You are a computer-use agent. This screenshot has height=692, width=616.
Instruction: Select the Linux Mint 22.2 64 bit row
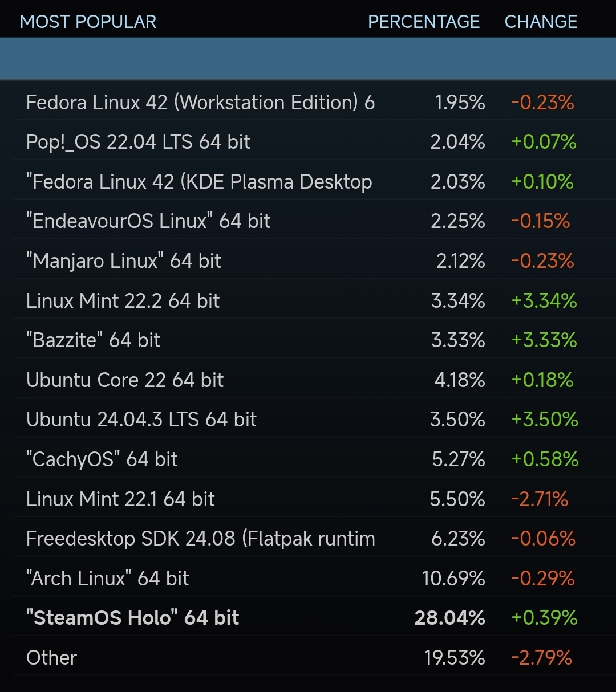tap(123, 300)
